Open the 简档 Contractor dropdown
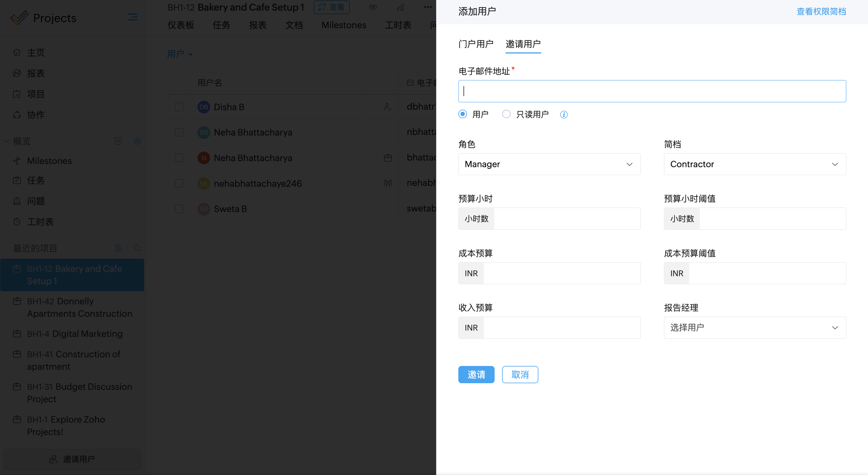Viewport: 868px width, 475px height. pyautogui.click(x=755, y=164)
